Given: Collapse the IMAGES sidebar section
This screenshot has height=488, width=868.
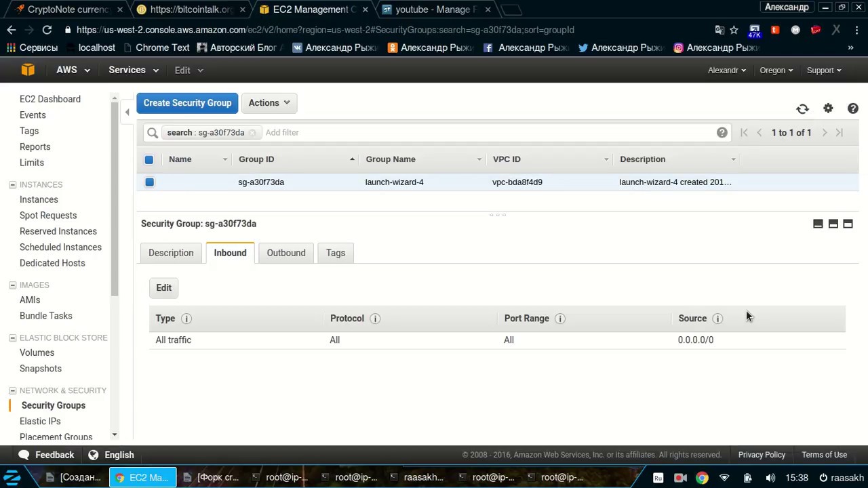Looking at the screenshot, I should (x=12, y=285).
